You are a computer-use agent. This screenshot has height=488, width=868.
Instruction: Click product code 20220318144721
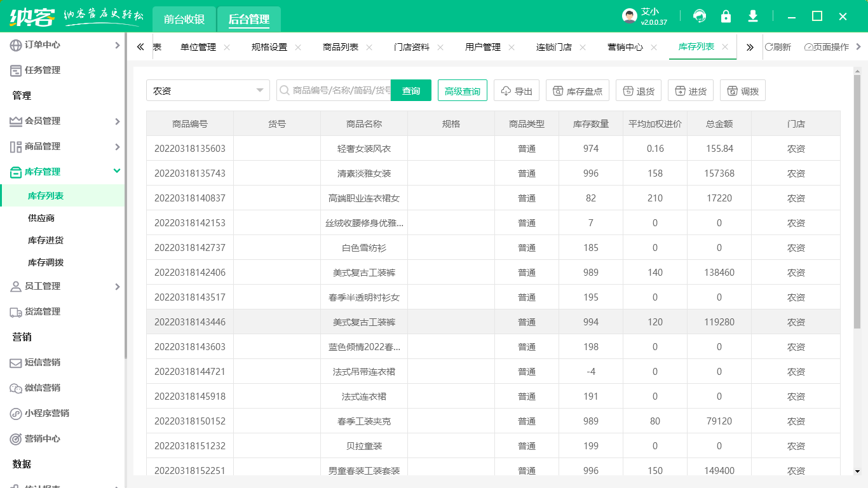[190, 371]
